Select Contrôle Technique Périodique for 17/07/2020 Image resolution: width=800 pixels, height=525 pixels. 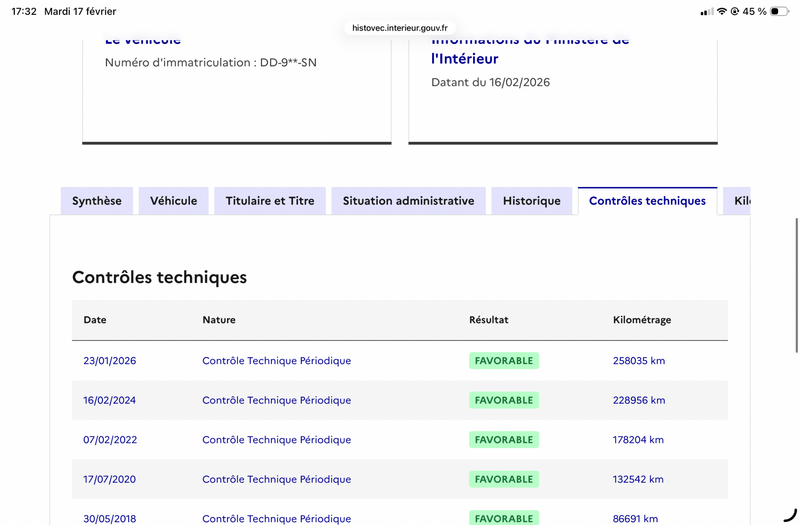pos(276,479)
